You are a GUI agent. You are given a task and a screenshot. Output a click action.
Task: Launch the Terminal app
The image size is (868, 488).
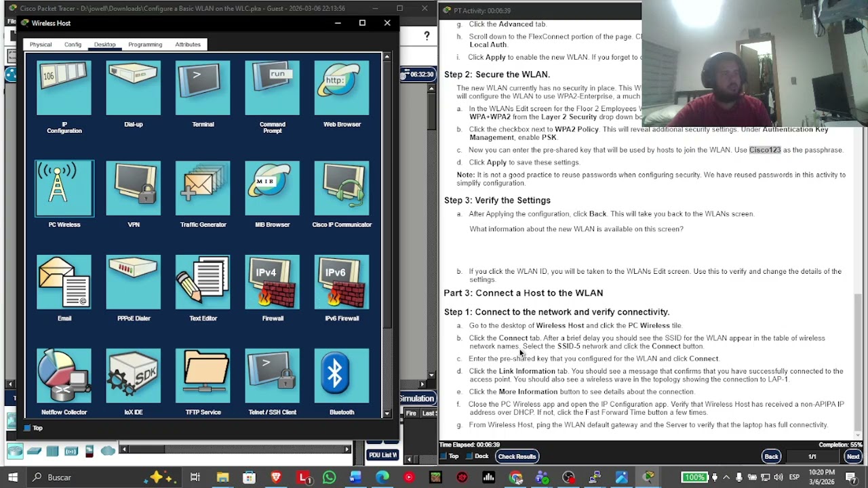[203, 94]
